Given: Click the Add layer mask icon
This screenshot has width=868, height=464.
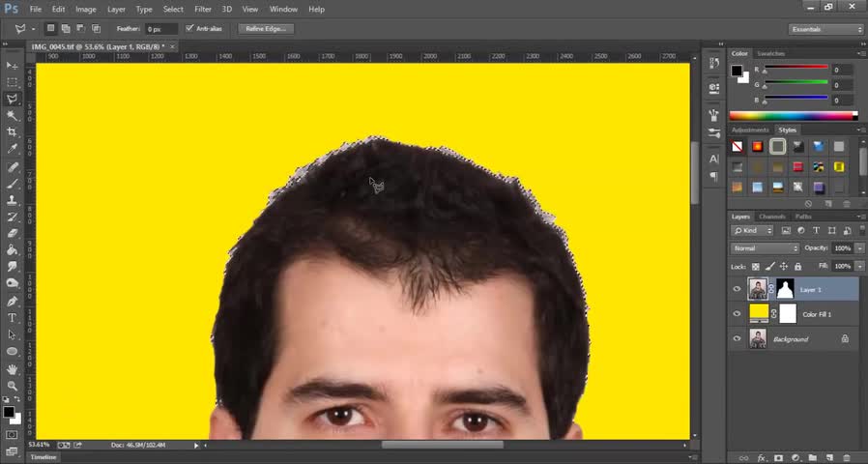Looking at the screenshot, I should [779, 458].
